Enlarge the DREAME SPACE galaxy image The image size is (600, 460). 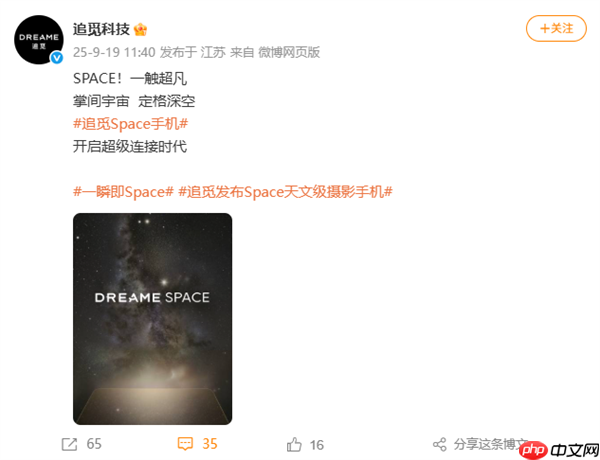coord(152,319)
